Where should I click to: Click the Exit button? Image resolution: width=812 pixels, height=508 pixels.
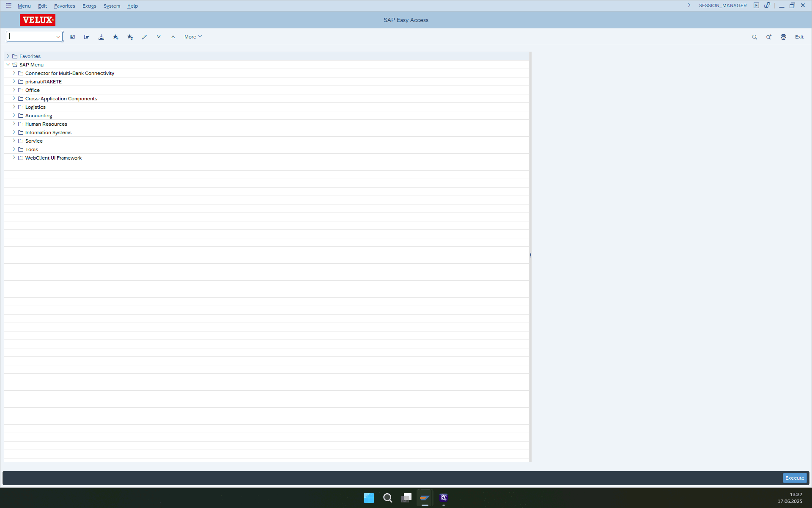[x=799, y=37]
